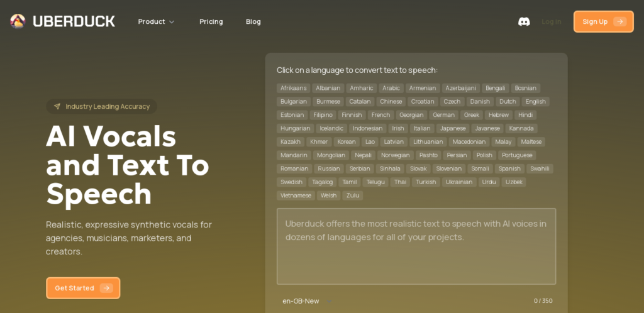Image resolution: width=644 pixels, height=313 pixels.
Task: Choose Greek language
Action: pos(472,115)
